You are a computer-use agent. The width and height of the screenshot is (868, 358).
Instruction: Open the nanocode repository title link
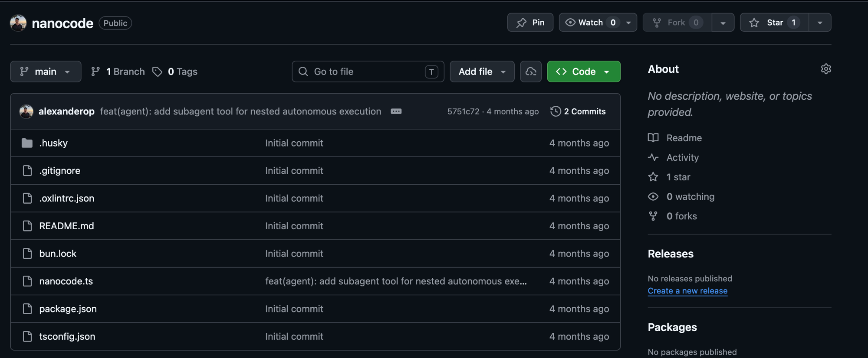click(x=62, y=23)
